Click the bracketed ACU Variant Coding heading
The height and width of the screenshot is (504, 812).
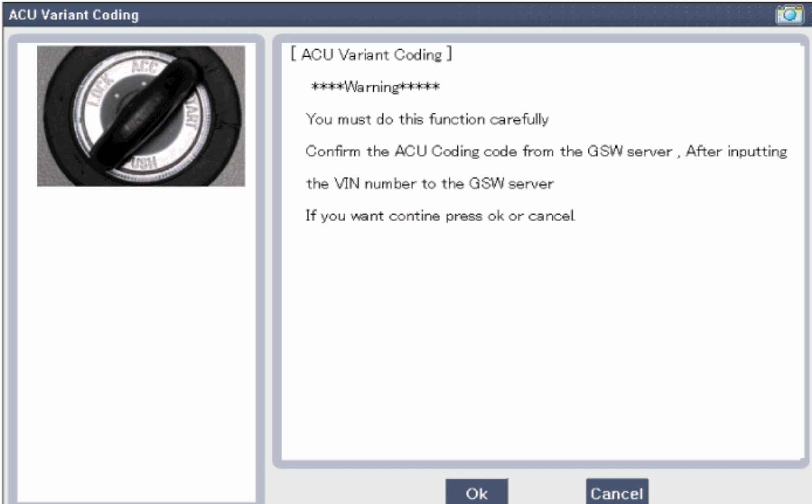click(x=371, y=55)
